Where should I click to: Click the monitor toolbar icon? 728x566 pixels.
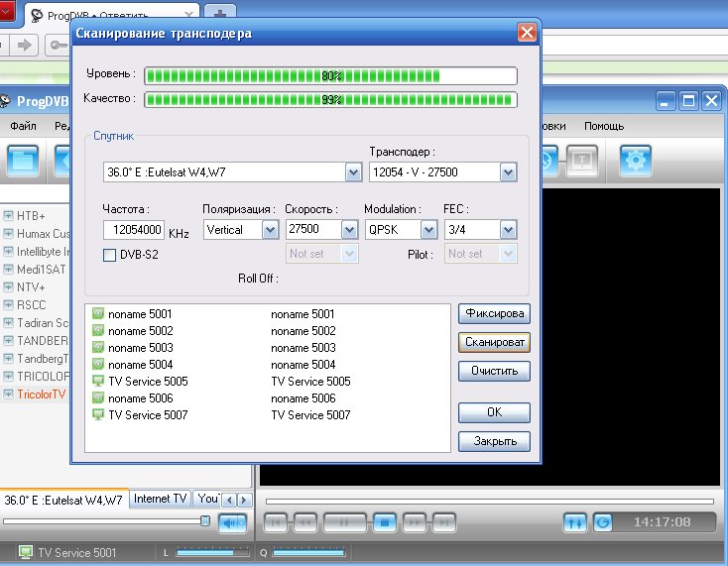pyautogui.click(x=582, y=160)
